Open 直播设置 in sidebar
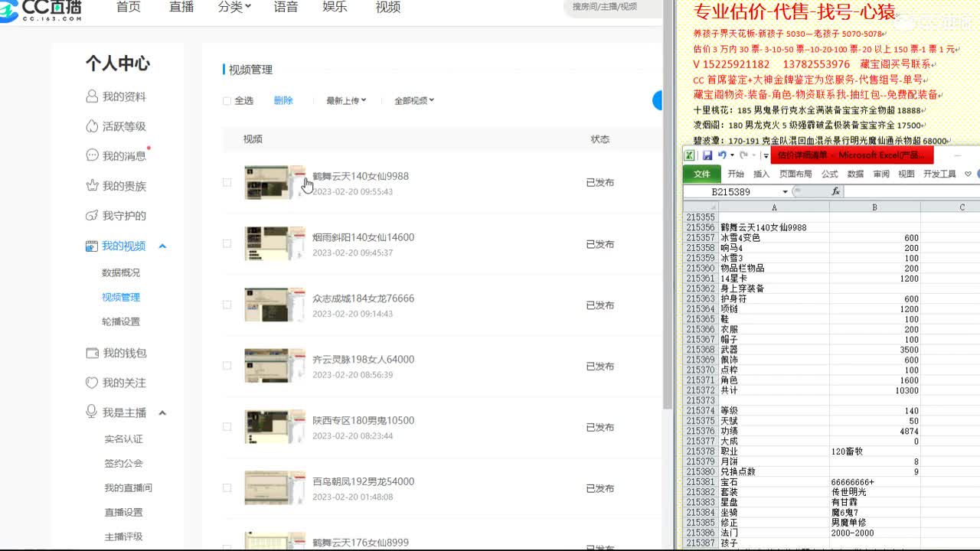Screen dimensions: 980x551 click(x=124, y=512)
